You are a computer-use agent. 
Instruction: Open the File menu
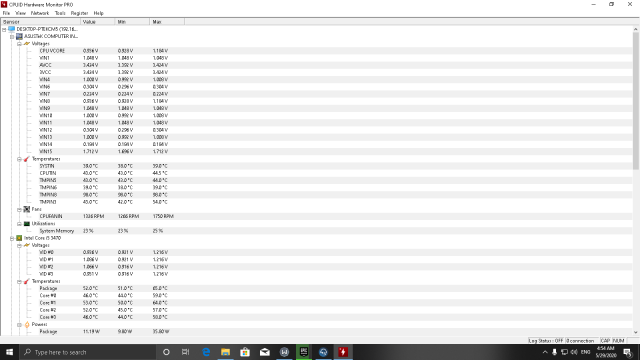[x=6, y=13]
